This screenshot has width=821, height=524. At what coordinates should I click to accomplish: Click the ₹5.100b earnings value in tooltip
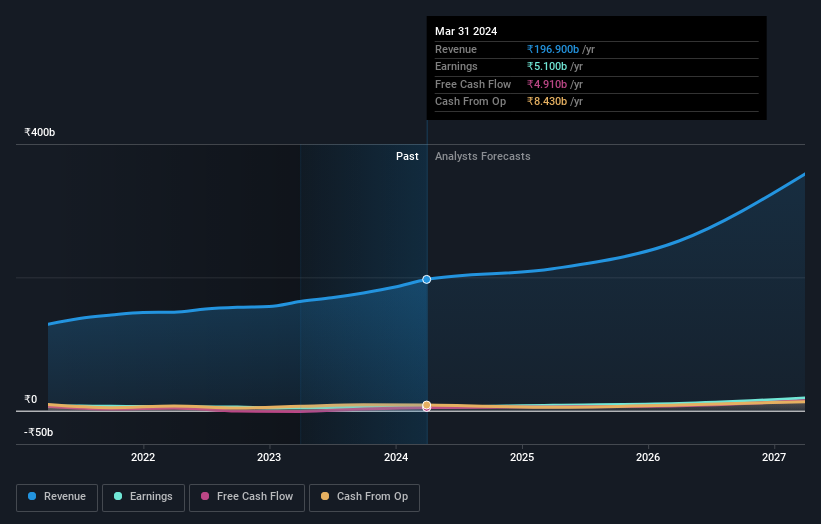click(x=547, y=66)
